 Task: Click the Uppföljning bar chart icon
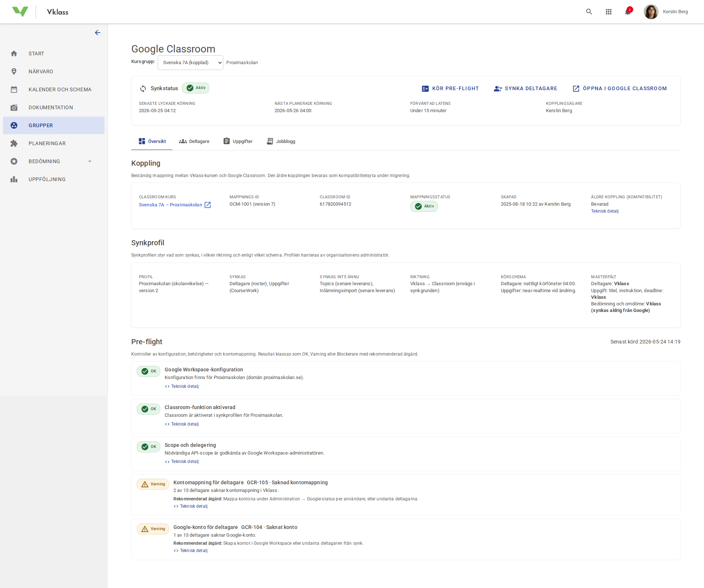click(14, 179)
